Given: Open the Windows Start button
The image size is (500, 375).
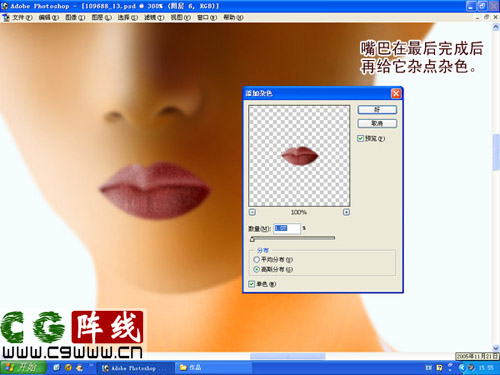Looking at the screenshot, I should (x=23, y=367).
